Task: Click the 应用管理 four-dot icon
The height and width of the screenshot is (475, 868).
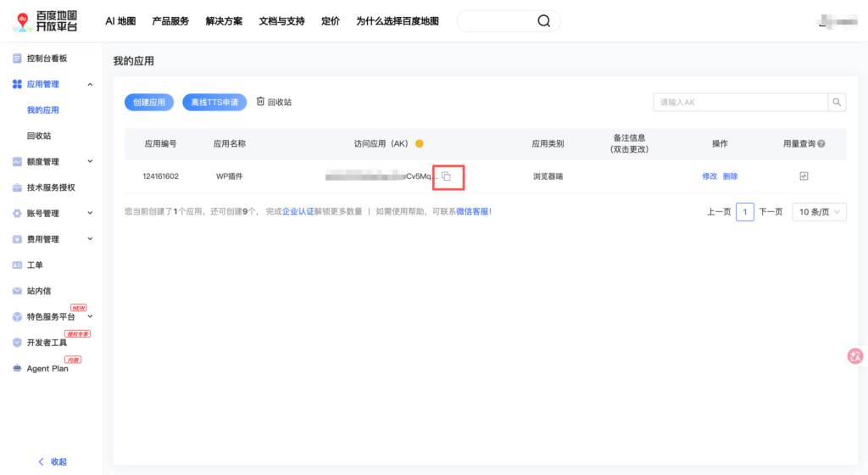Action: click(17, 84)
